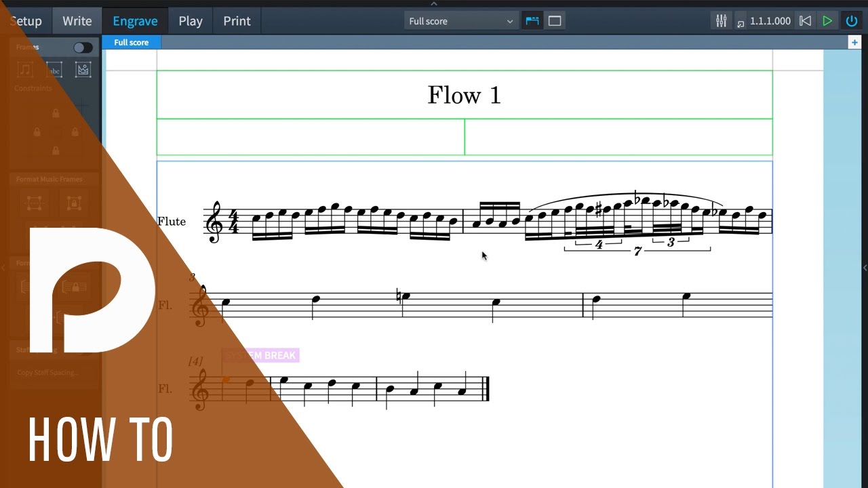Image resolution: width=868 pixels, height=488 pixels.
Task: Rewind playhead to beginning of flow
Action: (x=805, y=21)
